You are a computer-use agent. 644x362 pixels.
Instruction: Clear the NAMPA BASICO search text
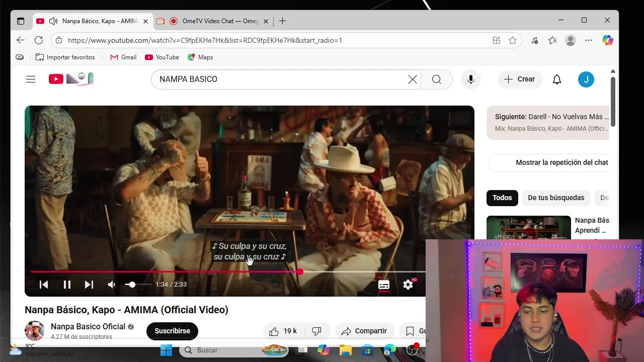click(x=412, y=79)
